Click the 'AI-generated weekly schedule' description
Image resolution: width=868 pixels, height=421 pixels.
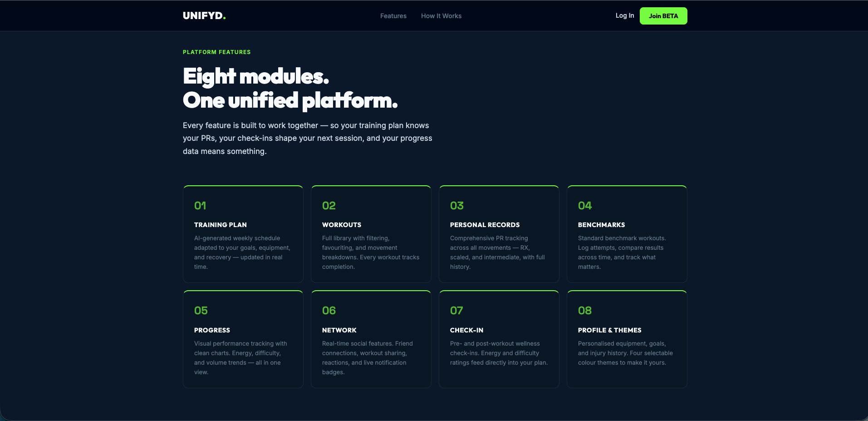[242, 253]
